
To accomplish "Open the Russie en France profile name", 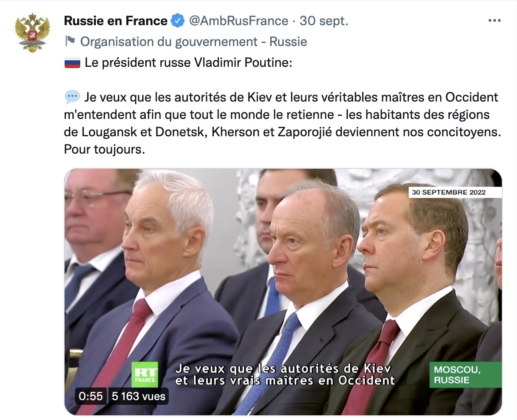I will click(x=115, y=20).
